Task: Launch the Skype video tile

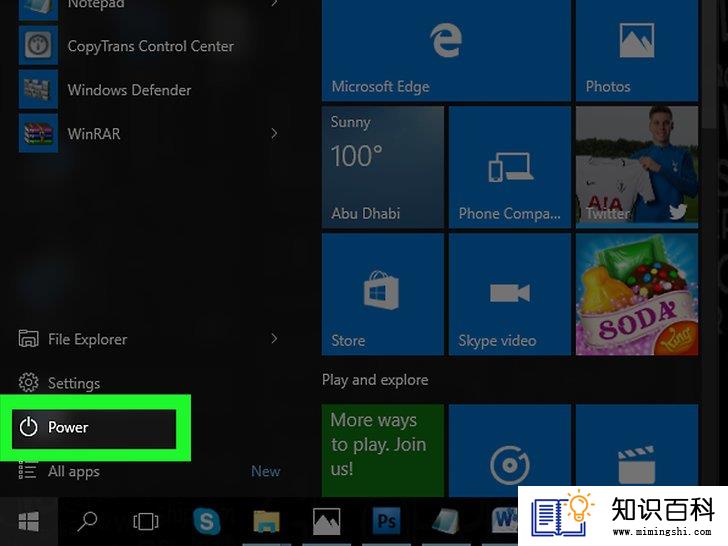Action: [x=510, y=294]
